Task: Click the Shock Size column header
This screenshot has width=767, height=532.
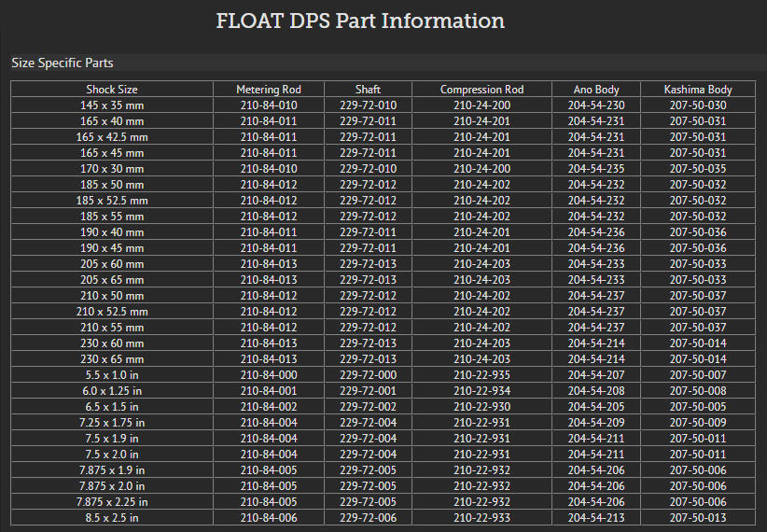Action: [x=112, y=90]
